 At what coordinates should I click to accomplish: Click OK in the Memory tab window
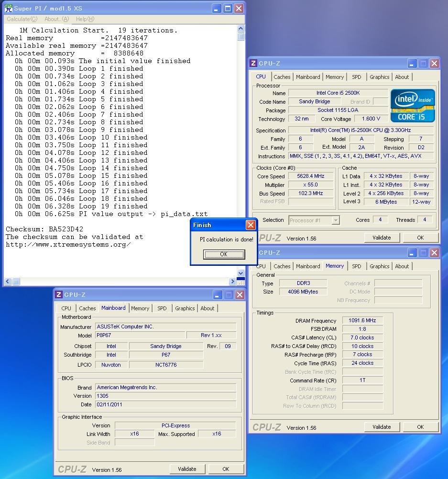[x=420, y=427]
